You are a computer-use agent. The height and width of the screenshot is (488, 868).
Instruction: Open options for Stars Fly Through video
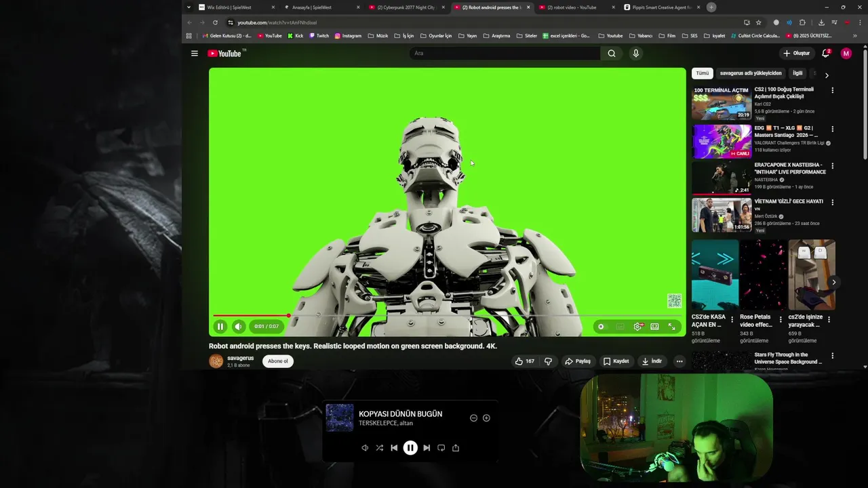pyautogui.click(x=833, y=356)
